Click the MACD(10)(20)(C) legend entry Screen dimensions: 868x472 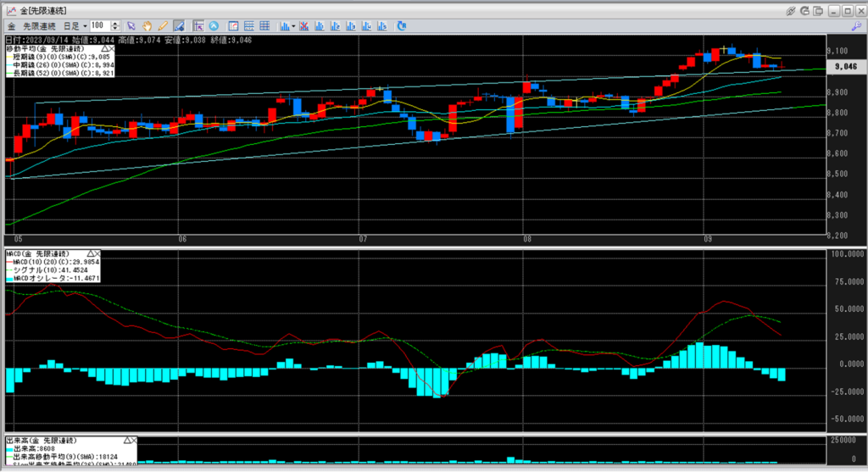click(x=53, y=262)
